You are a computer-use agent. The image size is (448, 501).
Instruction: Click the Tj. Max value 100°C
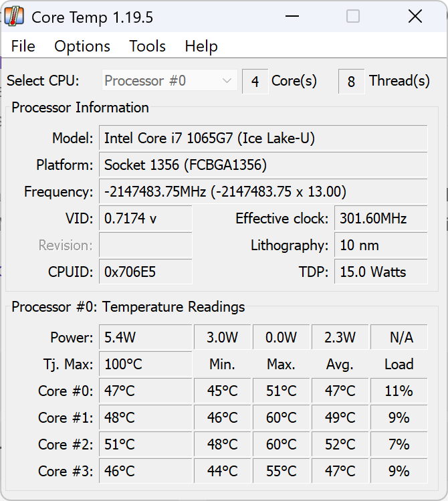(146, 364)
